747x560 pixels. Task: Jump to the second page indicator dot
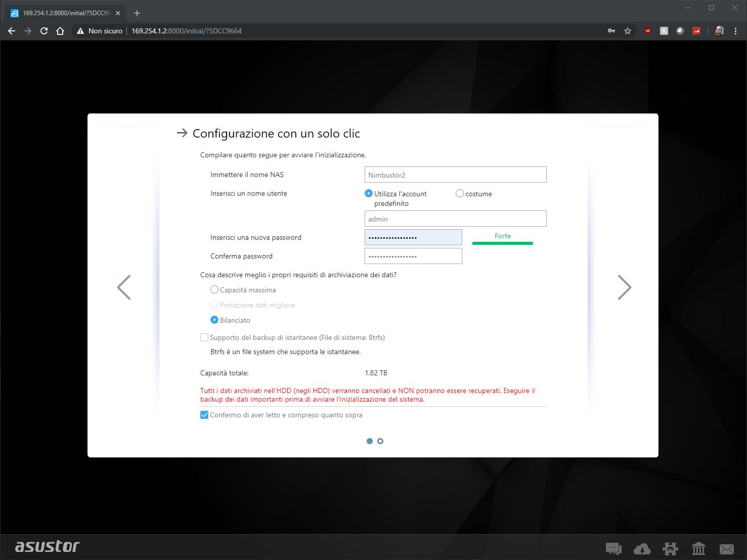[x=380, y=441]
